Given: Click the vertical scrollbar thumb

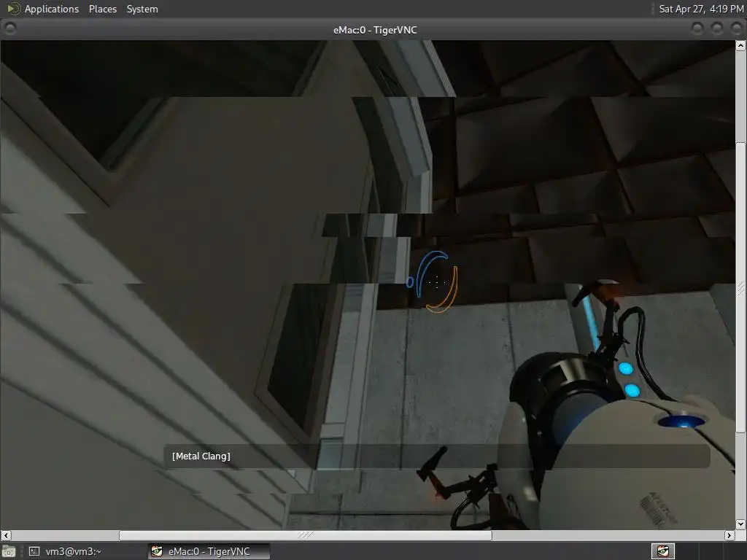Looking at the screenshot, I should pos(740,287).
